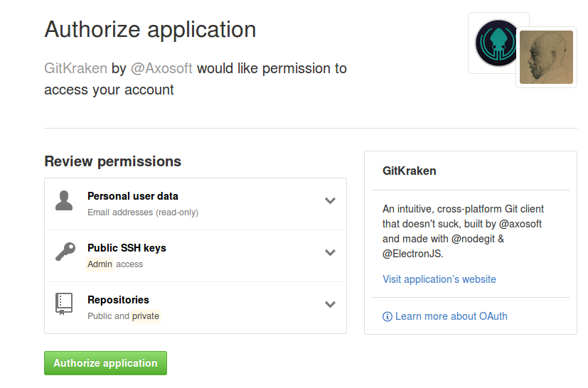This screenshot has height=388, width=588.
Task: Click the highlighted private label under Repositories
Action: (x=146, y=316)
